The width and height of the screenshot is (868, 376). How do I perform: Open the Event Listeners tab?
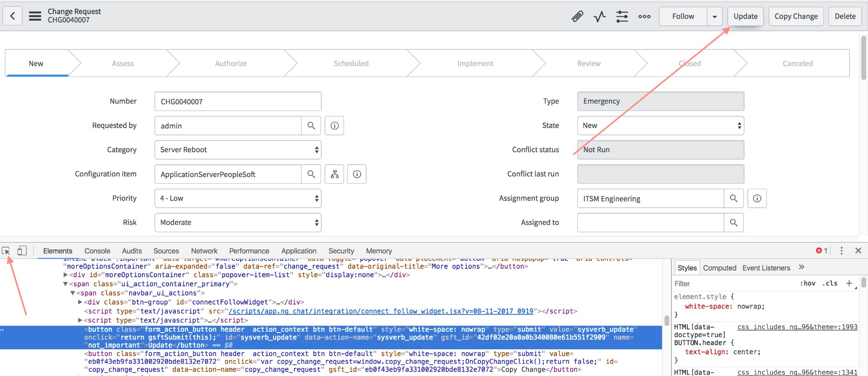766,268
